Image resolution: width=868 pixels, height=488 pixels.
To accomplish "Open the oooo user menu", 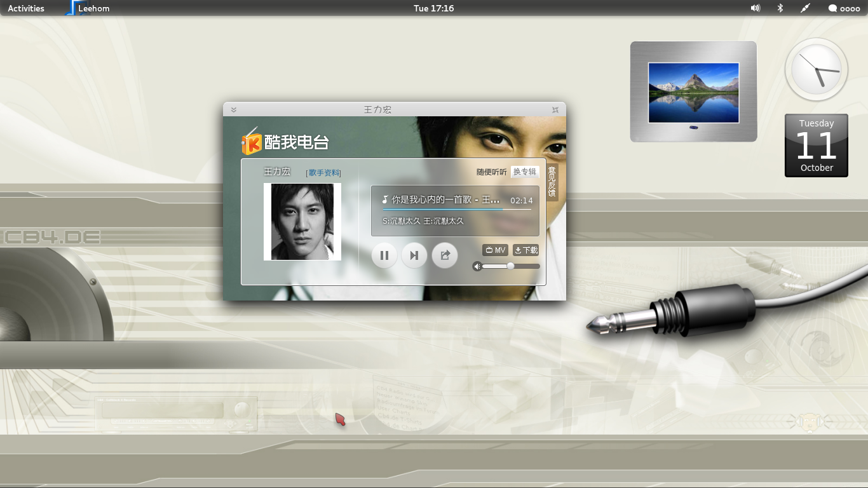I will [x=844, y=8].
